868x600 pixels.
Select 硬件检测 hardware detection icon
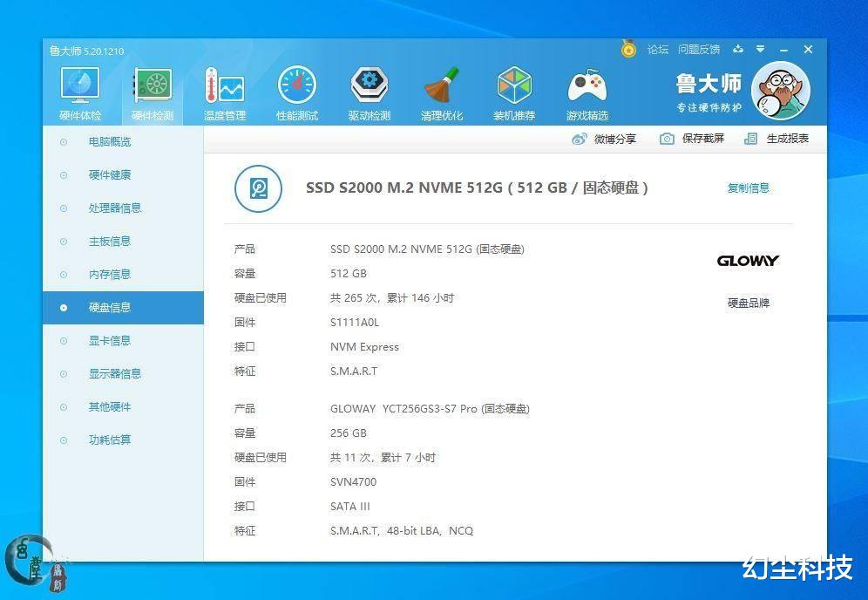point(153,93)
